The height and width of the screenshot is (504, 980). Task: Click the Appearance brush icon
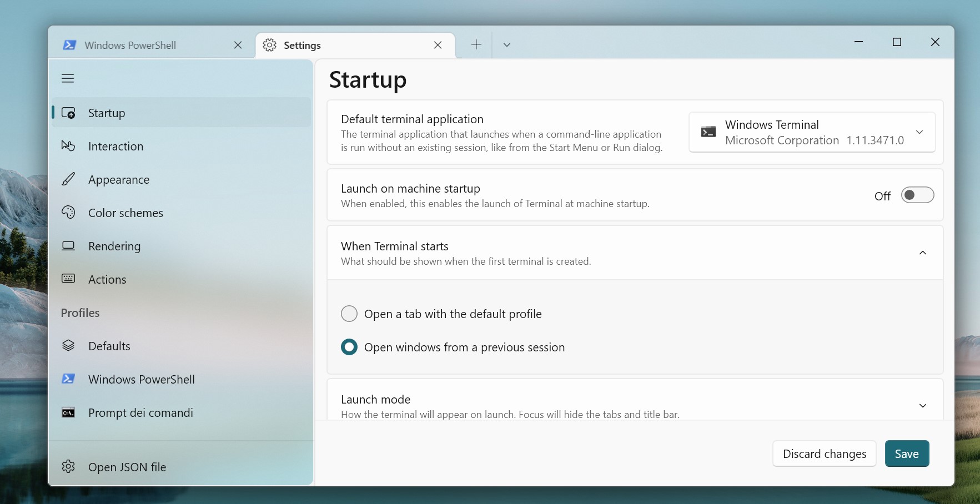click(68, 179)
